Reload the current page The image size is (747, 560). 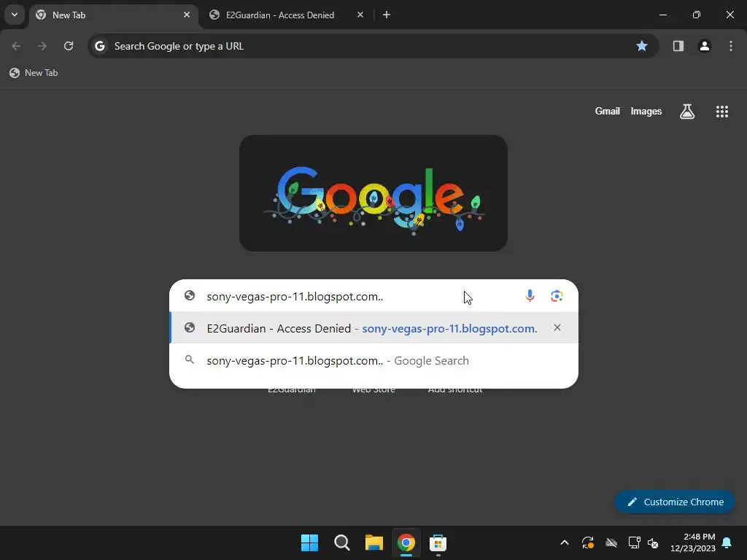click(69, 46)
